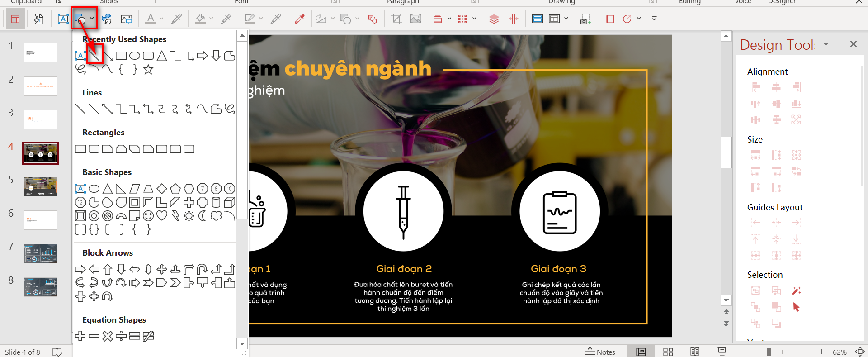Select the freeform scribble line in Lines section

pyautogui.click(x=230, y=109)
